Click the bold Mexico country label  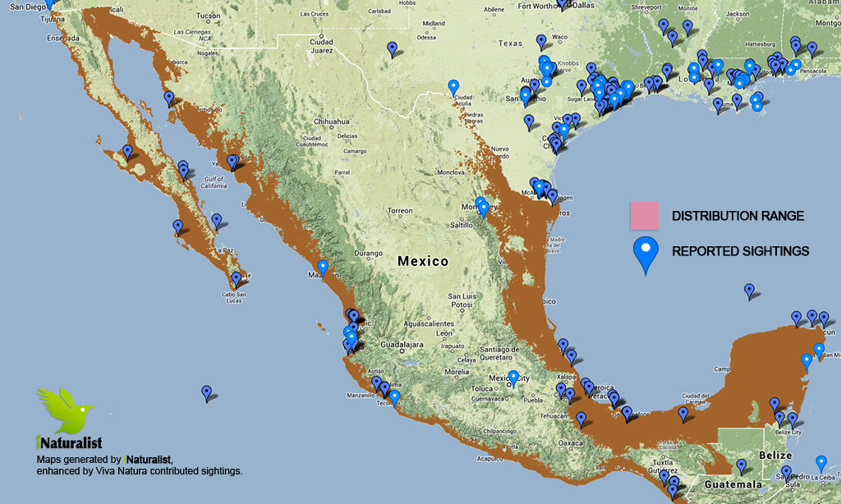pyautogui.click(x=423, y=262)
